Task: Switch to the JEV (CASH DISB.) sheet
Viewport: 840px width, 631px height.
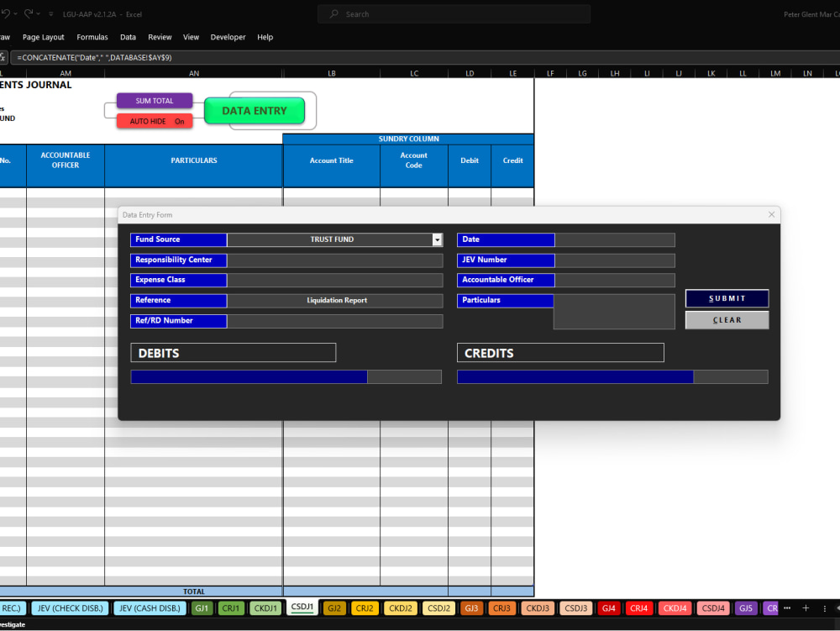Action: click(150, 607)
